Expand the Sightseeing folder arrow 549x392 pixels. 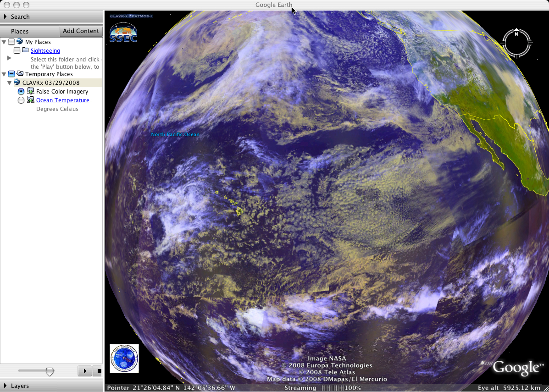pyautogui.click(x=10, y=58)
